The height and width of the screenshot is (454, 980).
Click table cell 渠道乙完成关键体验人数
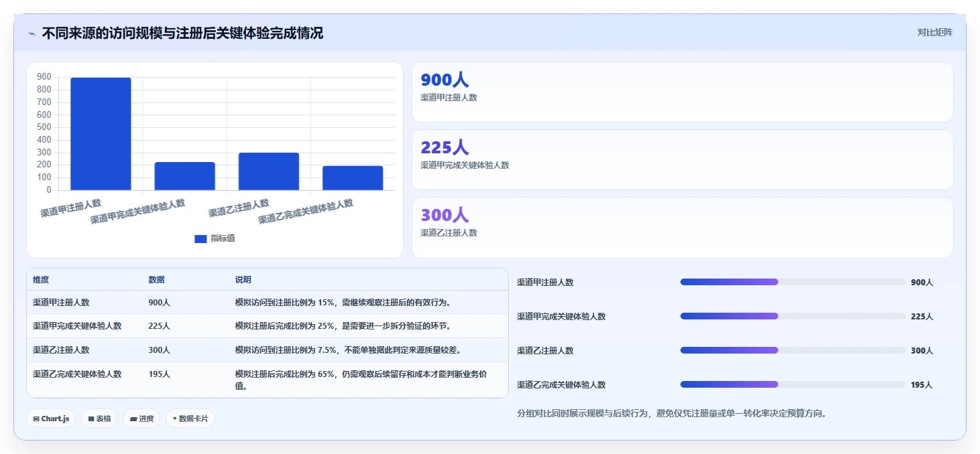[x=77, y=374]
